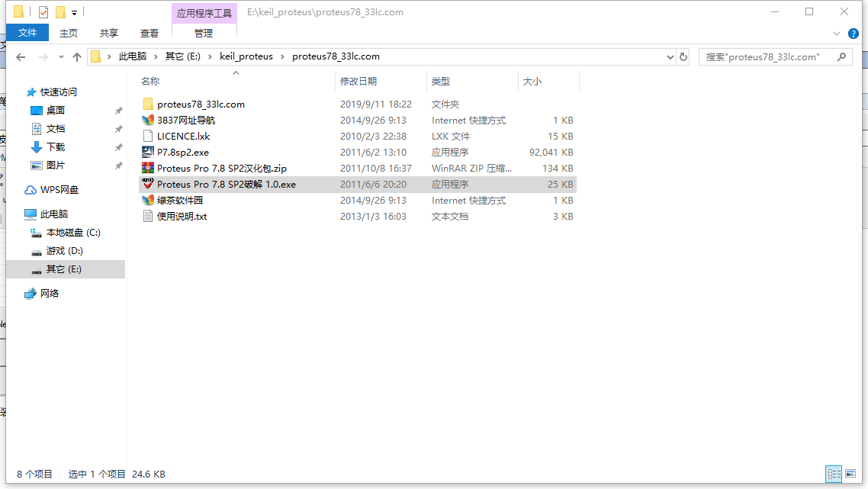Screen dimensions: 868x489
Task: Sort by the 修改日期 column header
Action: click(358, 82)
